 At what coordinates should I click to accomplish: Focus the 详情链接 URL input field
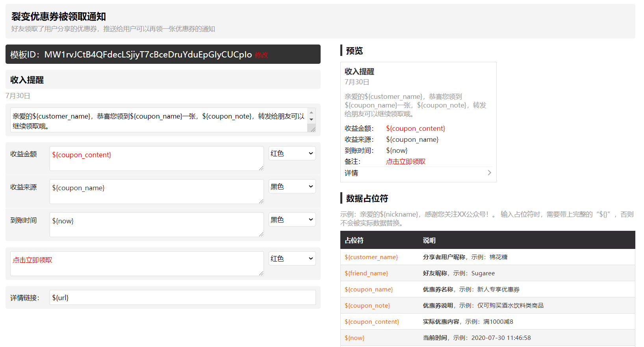click(x=183, y=297)
